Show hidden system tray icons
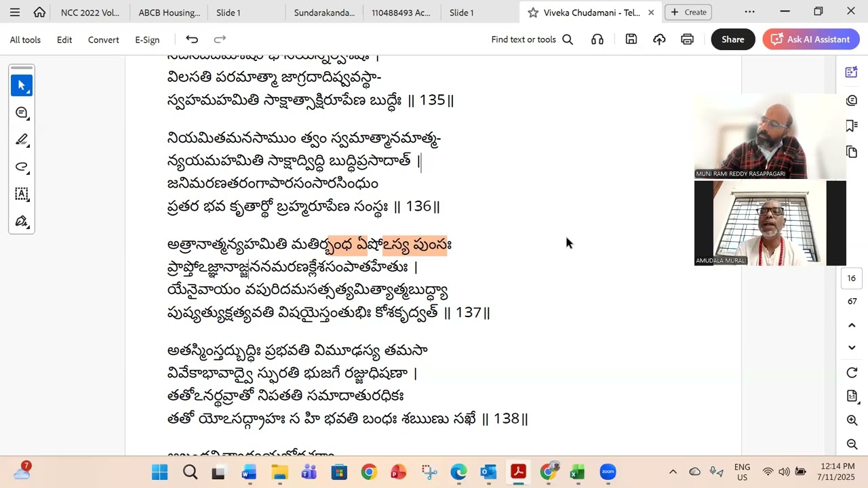This screenshot has width=868, height=488. tap(673, 472)
